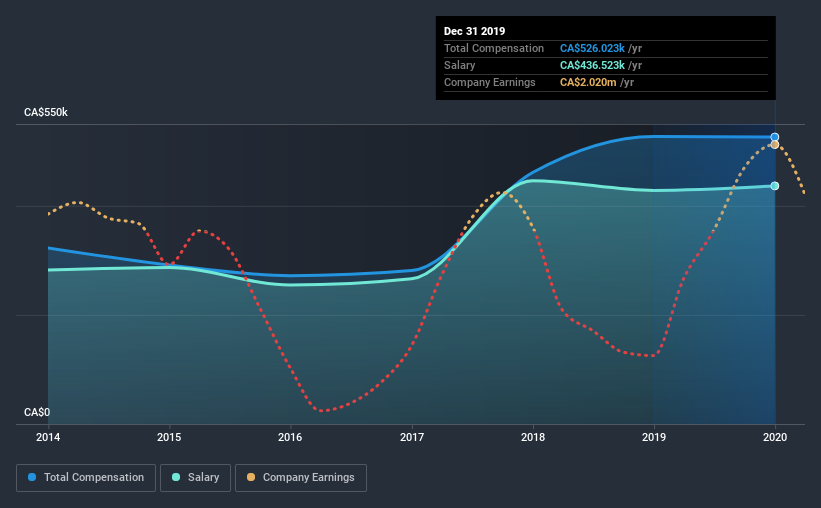Click the blue Total Compensation legend dot

click(32, 477)
